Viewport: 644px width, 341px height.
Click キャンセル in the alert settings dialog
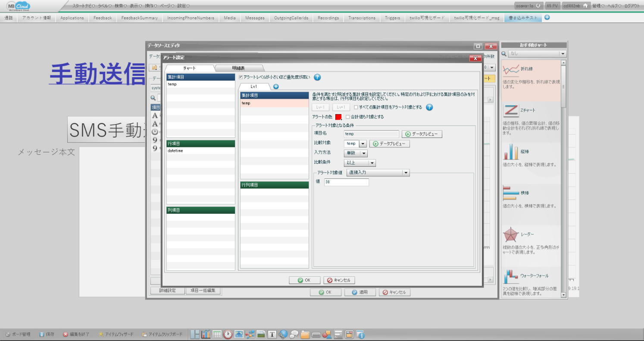pyautogui.click(x=339, y=280)
